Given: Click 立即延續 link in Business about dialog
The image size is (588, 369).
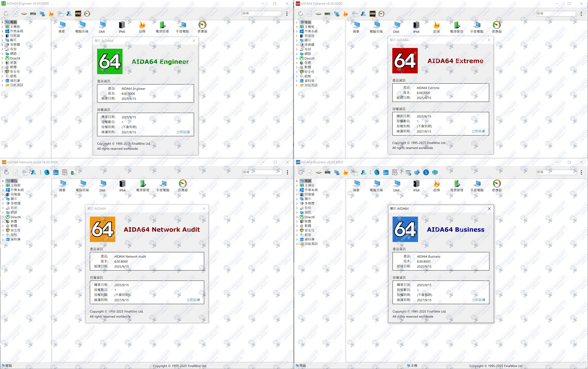Looking at the screenshot, I should click(x=478, y=300).
